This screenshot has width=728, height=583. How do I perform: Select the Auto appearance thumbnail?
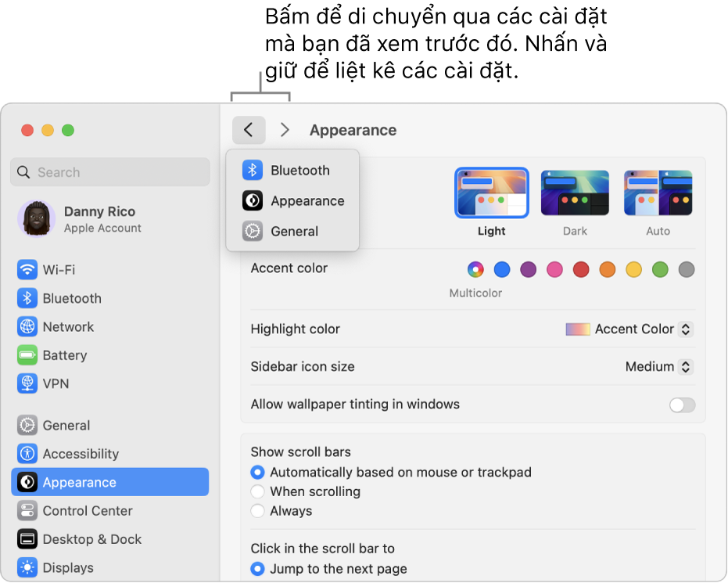pyautogui.click(x=658, y=193)
